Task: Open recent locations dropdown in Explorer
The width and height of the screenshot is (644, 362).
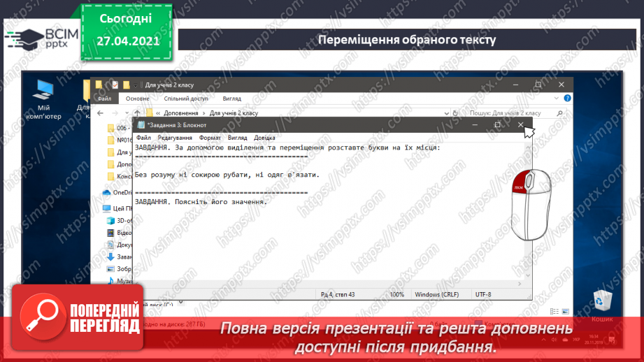Action: [127, 113]
